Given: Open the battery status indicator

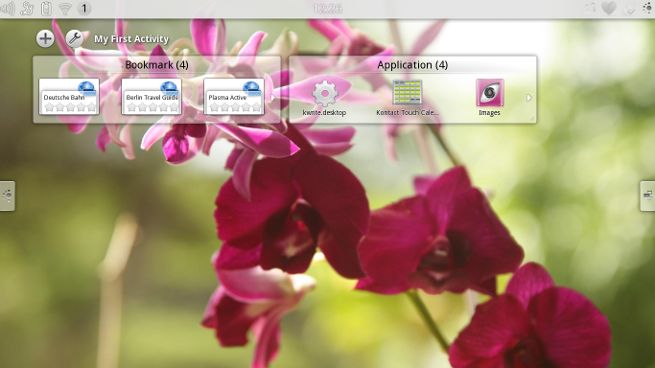Looking at the screenshot, I should click(x=46, y=8).
